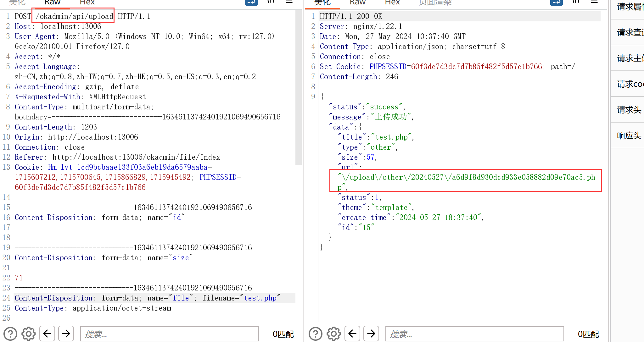Open response pane search settings gear
The width and height of the screenshot is (644, 342).
pos(334,334)
